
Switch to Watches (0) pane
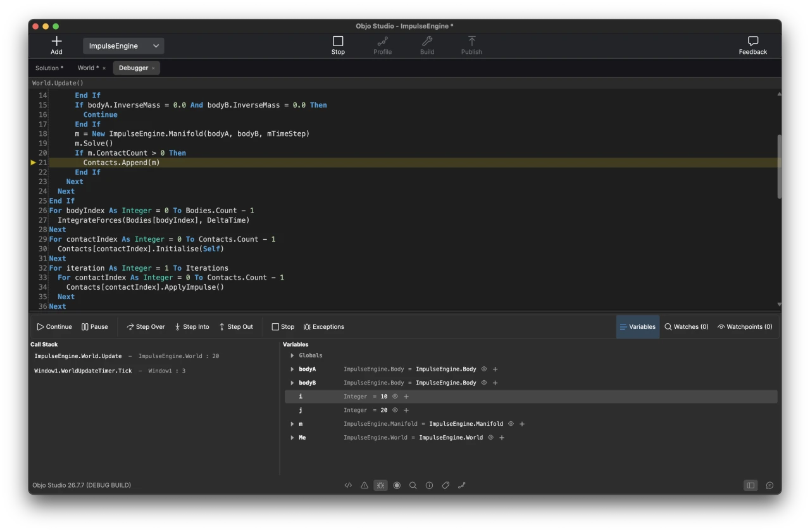[x=687, y=327]
